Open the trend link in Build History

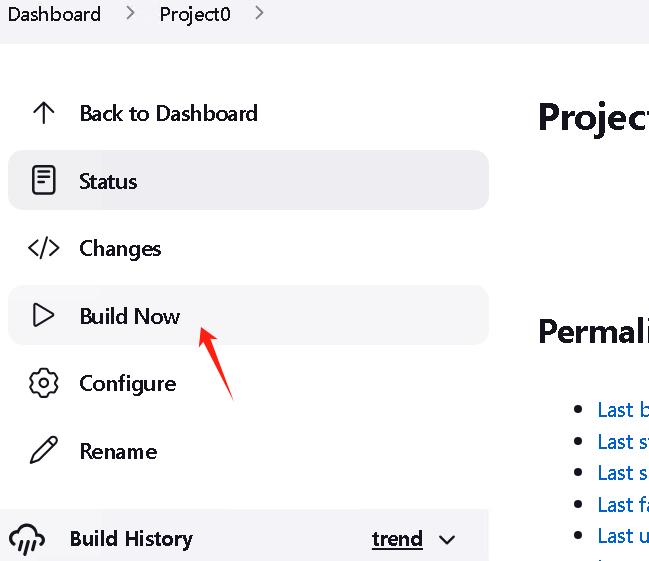pos(397,539)
